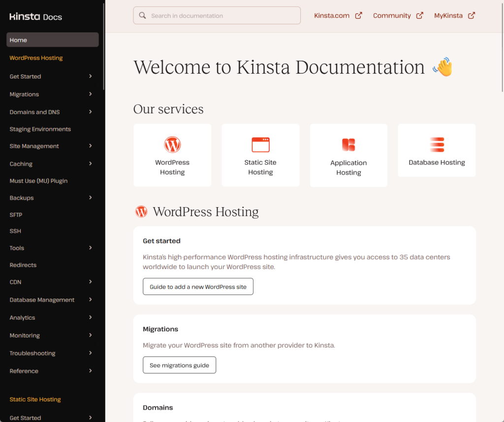This screenshot has height=422, width=504.
Task: Expand the Backups chevron
Action: (x=91, y=198)
